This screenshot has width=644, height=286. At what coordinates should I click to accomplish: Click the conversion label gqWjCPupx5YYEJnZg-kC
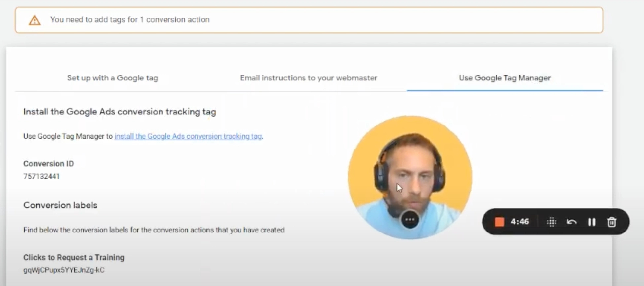click(x=64, y=270)
